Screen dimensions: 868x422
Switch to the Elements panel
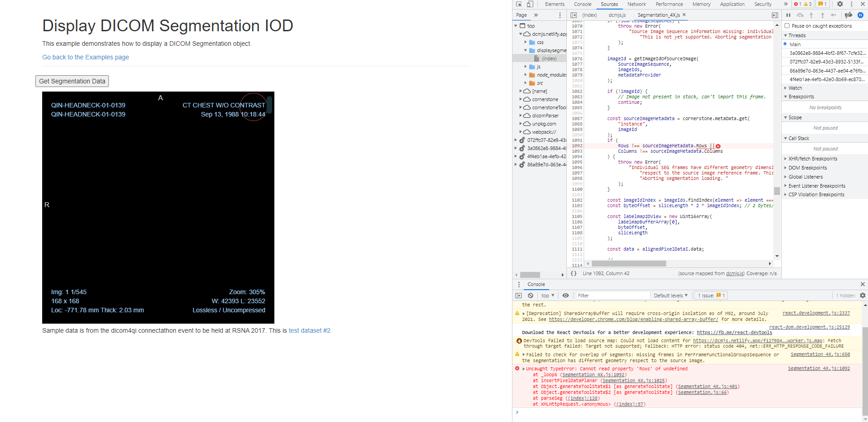tap(555, 4)
